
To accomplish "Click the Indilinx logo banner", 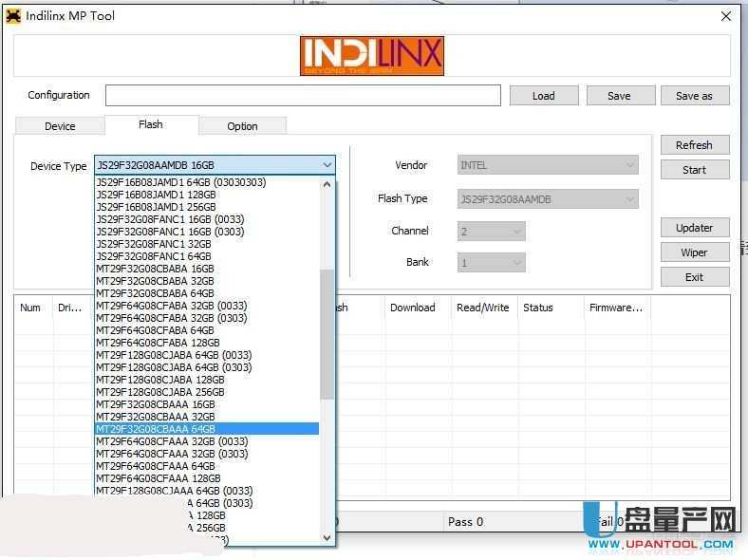I will (x=372, y=56).
